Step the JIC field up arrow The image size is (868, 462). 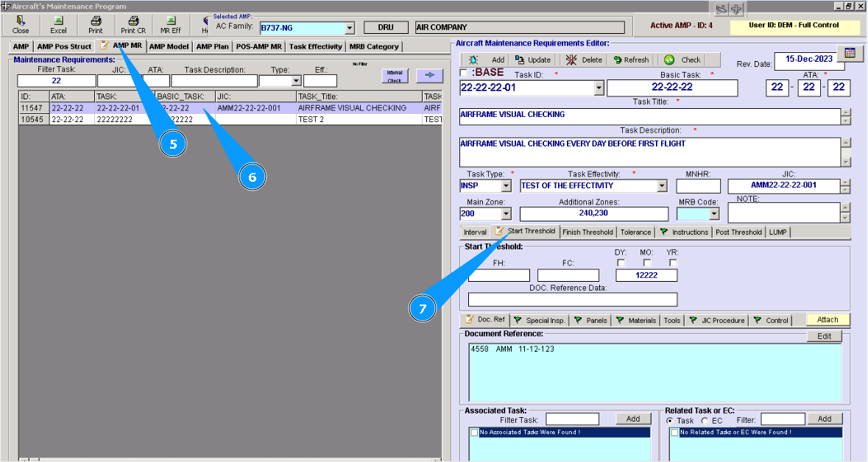pos(844,182)
